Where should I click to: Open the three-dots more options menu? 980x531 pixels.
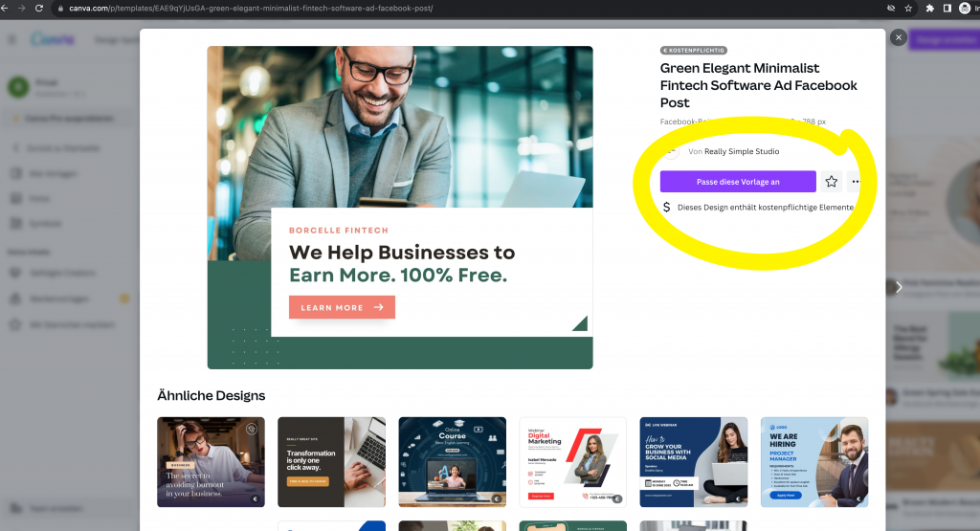click(x=855, y=182)
